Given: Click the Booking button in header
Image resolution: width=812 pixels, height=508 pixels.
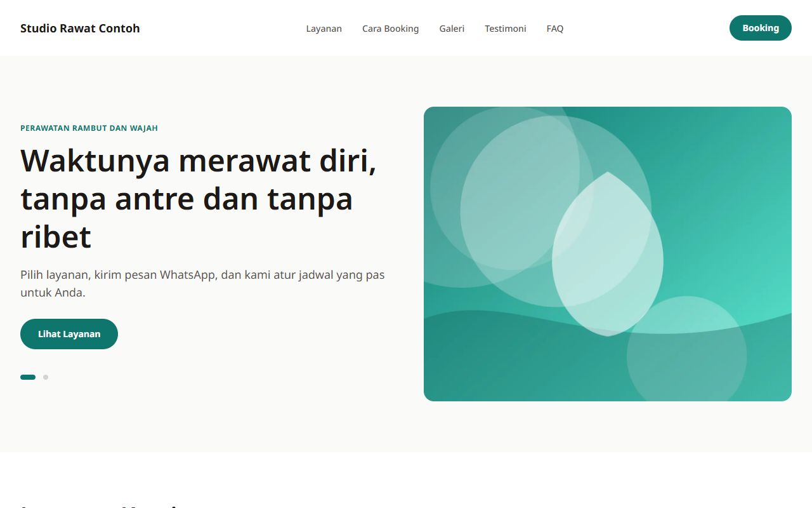Looking at the screenshot, I should coord(761,28).
